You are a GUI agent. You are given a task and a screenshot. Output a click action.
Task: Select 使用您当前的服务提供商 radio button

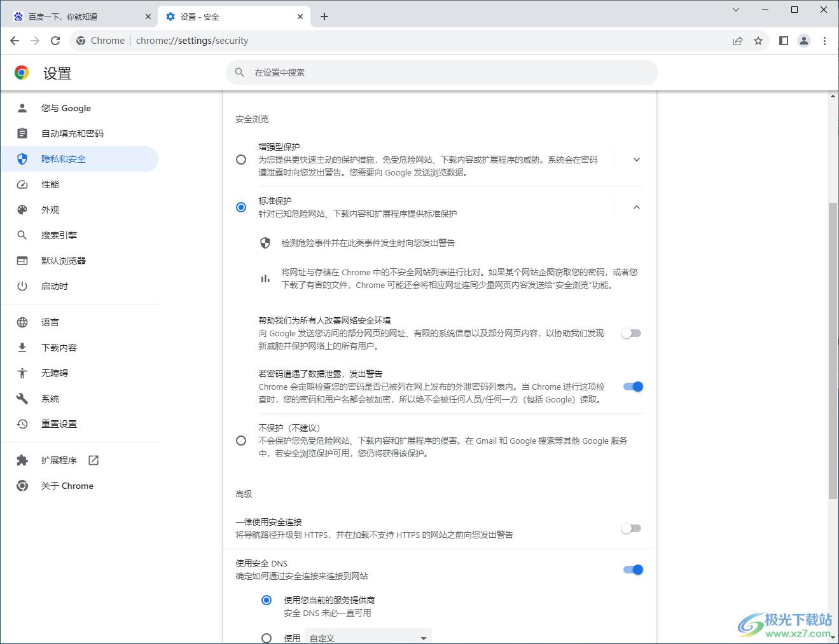point(267,600)
